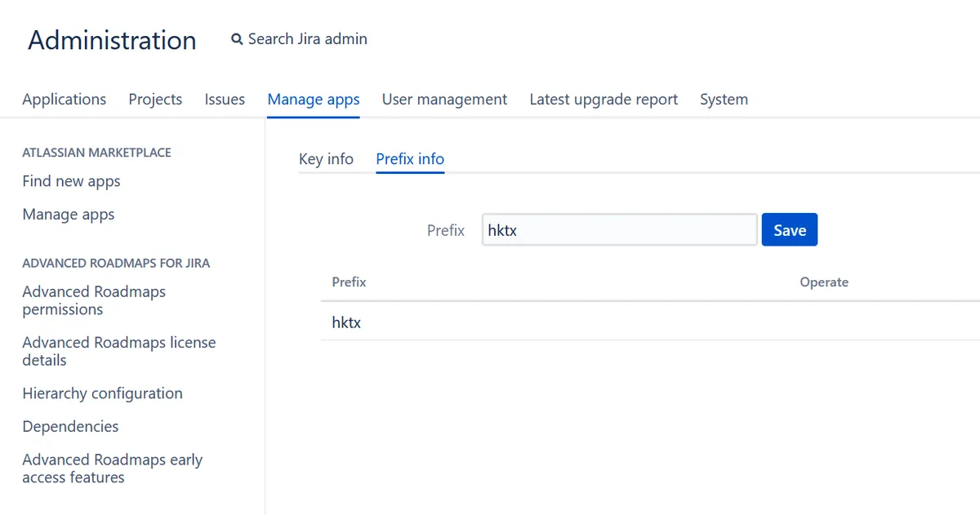Open Hierarchy configuration link

102,393
